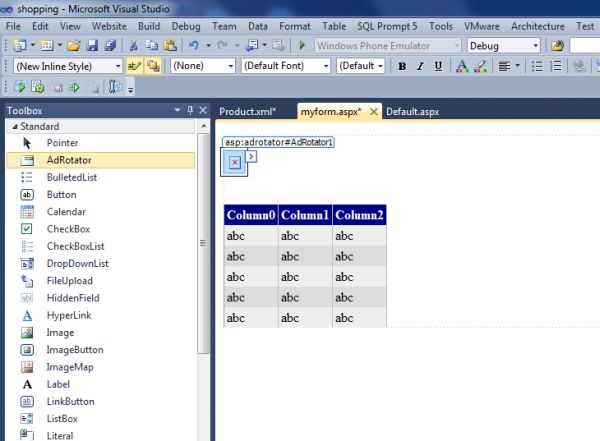Select ImageButton control in Toolbox
This screenshot has height=441, width=600.
click(100, 350)
